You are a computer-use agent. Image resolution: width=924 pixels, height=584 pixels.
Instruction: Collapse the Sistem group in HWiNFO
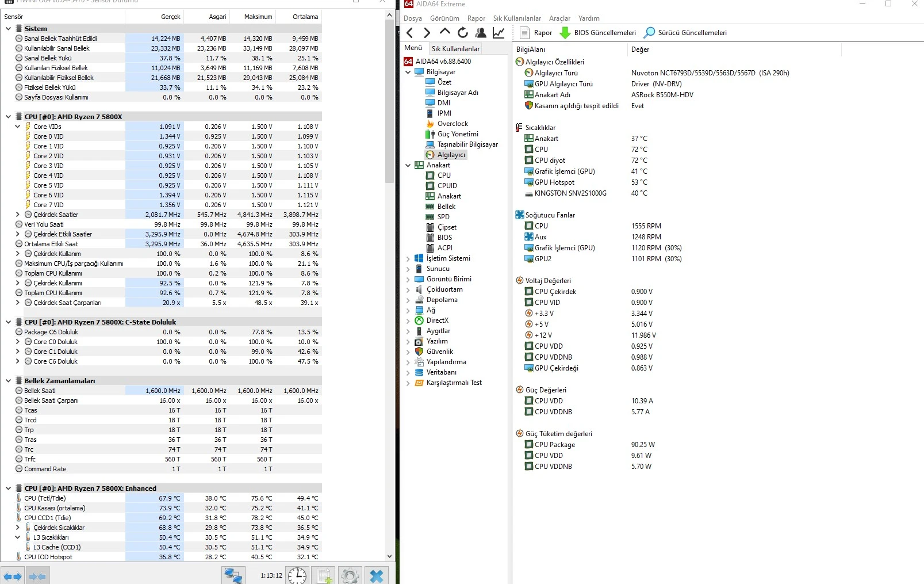(x=8, y=29)
